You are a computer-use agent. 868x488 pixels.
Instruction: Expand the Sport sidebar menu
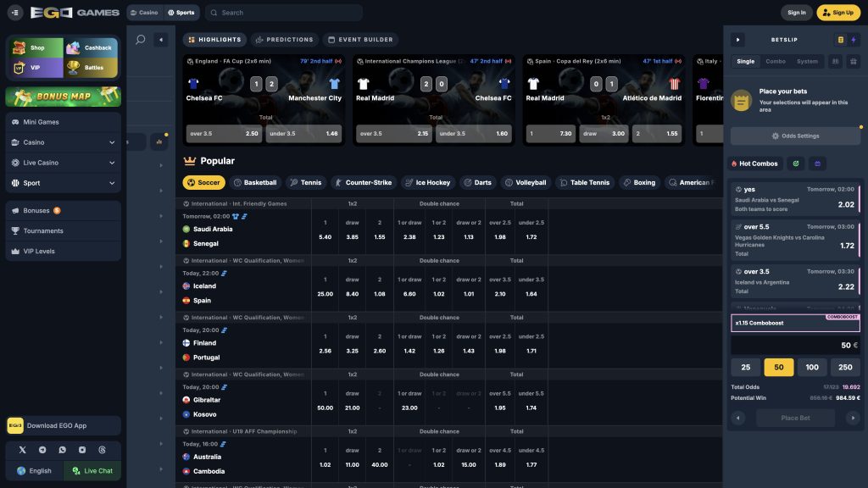63,183
